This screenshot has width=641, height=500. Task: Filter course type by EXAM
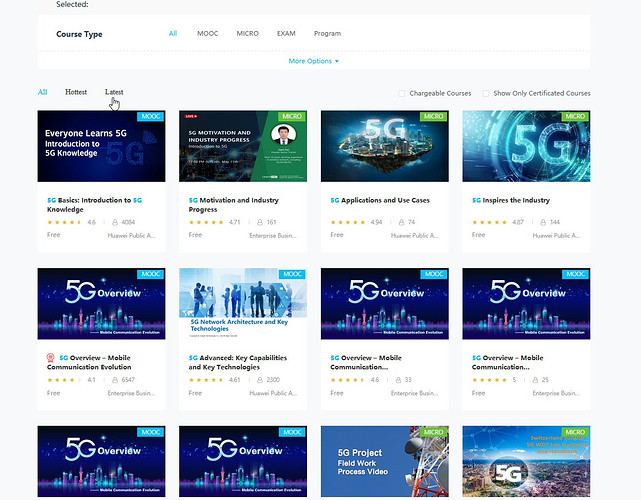[x=286, y=34]
